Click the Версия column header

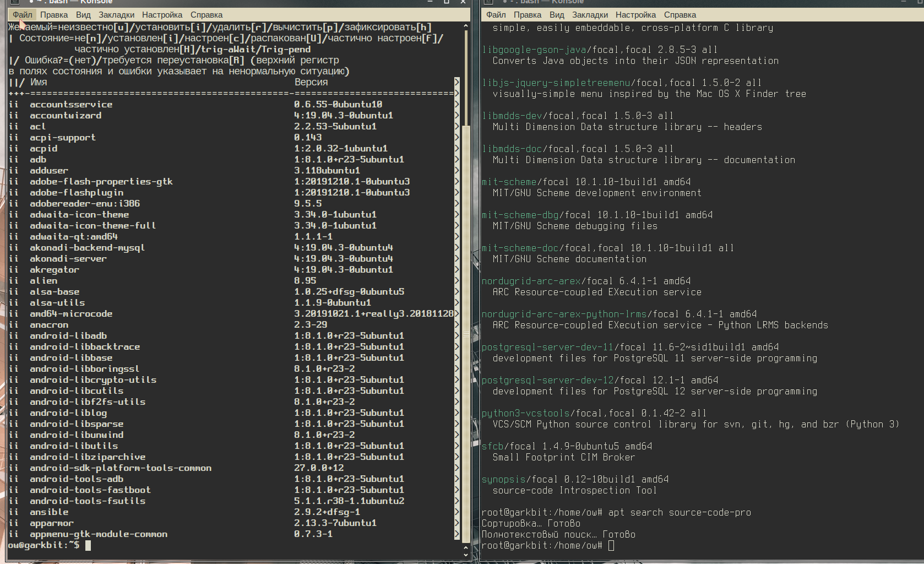coord(311,82)
